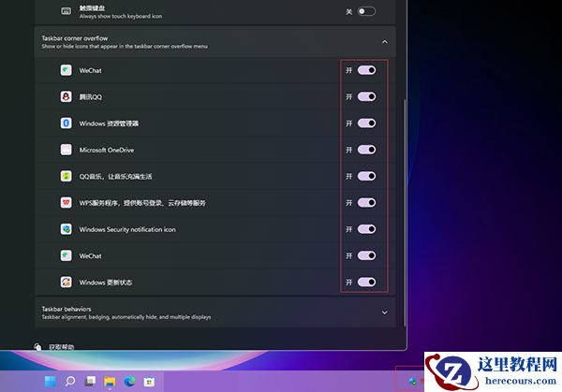Click the WeChat app icon above 腾讯QQ
This screenshot has width=562, height=392.
(66, 70)
